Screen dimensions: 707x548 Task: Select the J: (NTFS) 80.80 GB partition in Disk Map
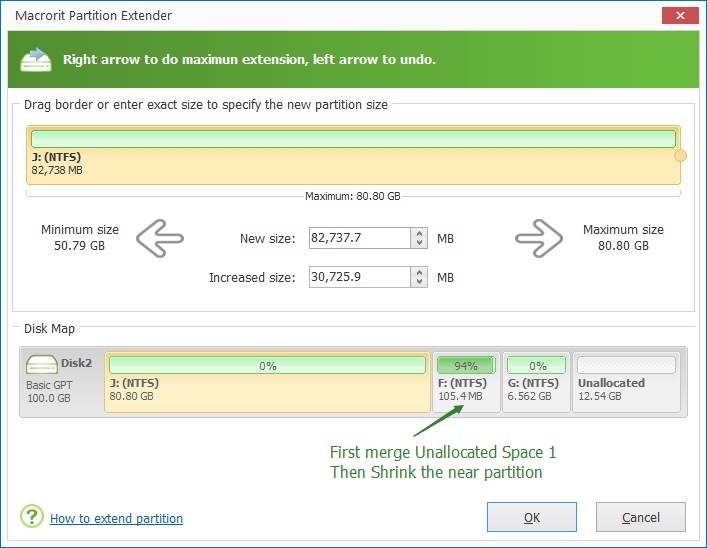(267, 382)
